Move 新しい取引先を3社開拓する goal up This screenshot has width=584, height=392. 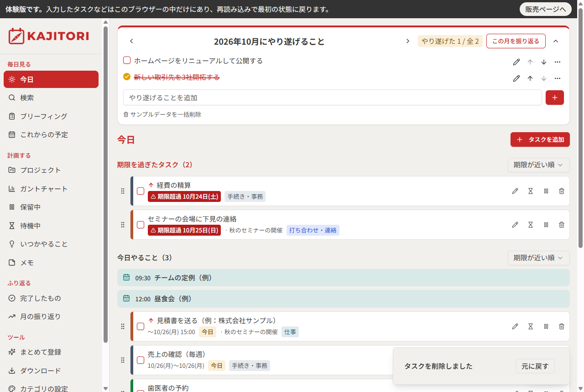point(530,78)
